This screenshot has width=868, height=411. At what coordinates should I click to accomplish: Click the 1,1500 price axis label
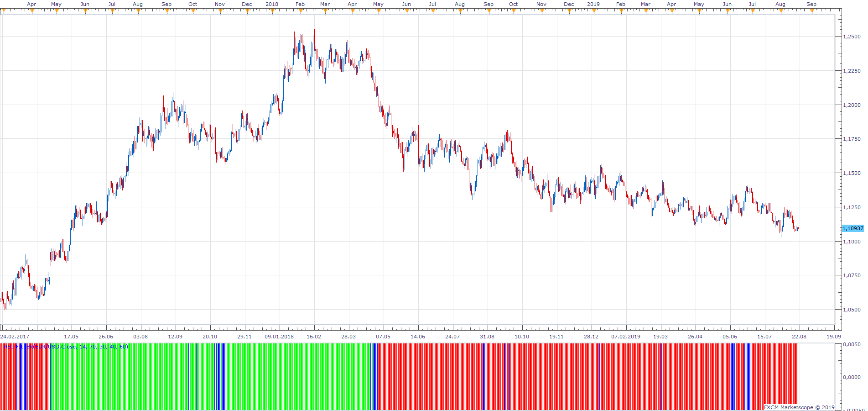[x=852, y=173]
